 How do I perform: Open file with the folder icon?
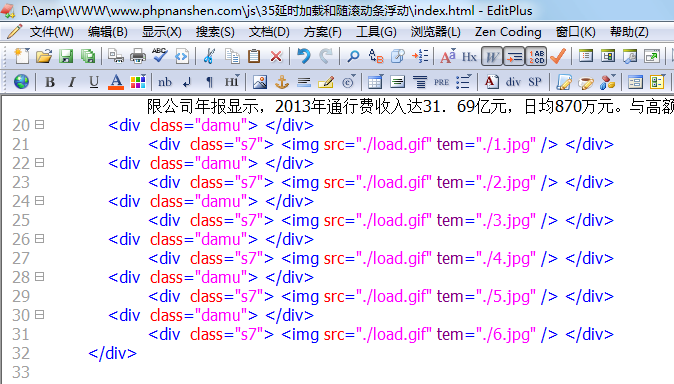(44, 56)
